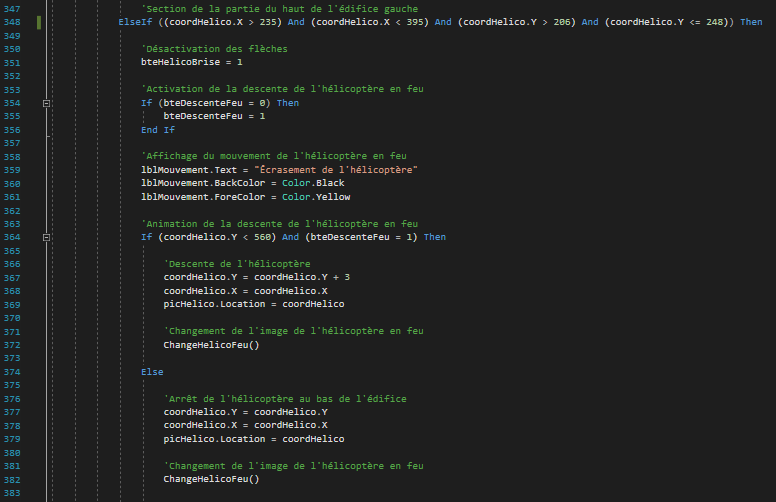Viewport: 776px width, 502px height.
Task: Place cursor on bteHelicoBrise = 1 line
Action: 192,62
